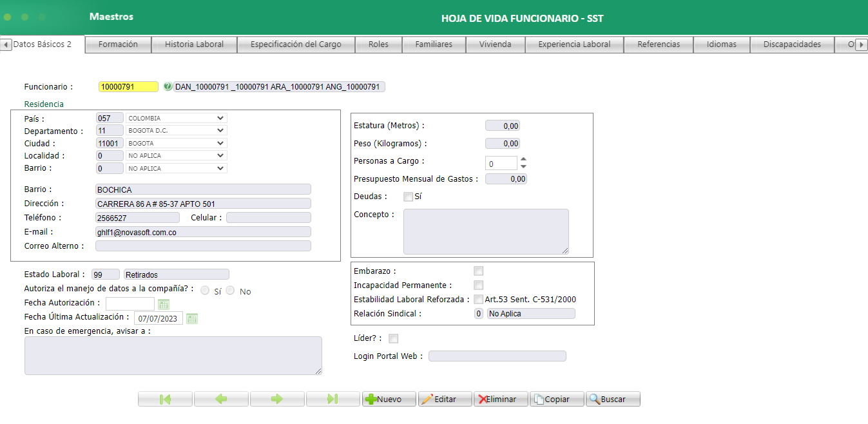Click the Dirección address field
Screen dimensions: 868x424
tap(203, 204)
